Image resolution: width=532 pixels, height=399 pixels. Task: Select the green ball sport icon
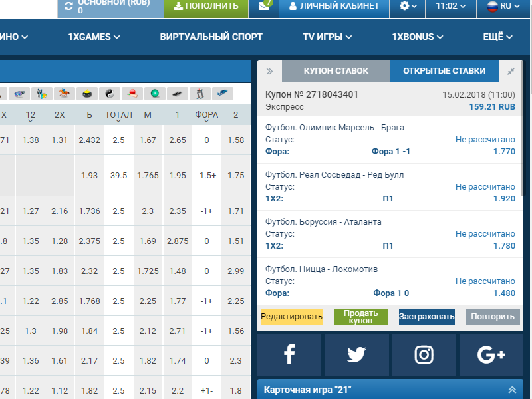point(155,94)
